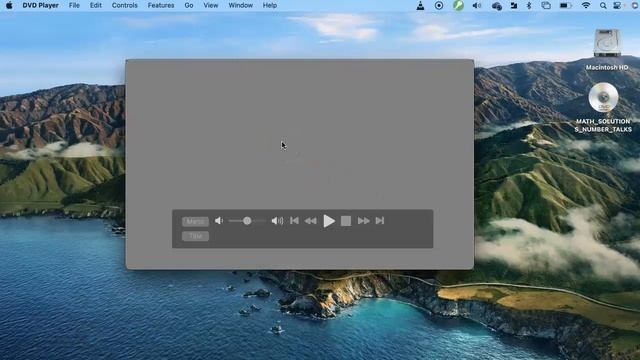
Task: Open the Edit menu
Action: [x=96, y=5]
